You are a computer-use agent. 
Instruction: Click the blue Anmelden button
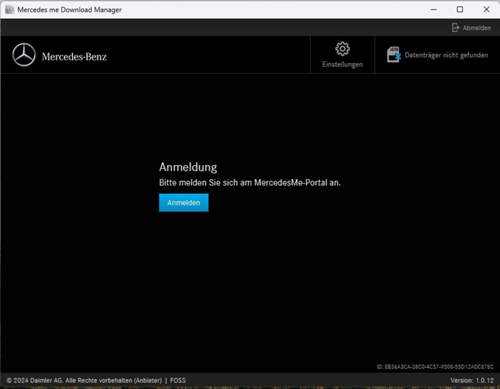(184, 203)
